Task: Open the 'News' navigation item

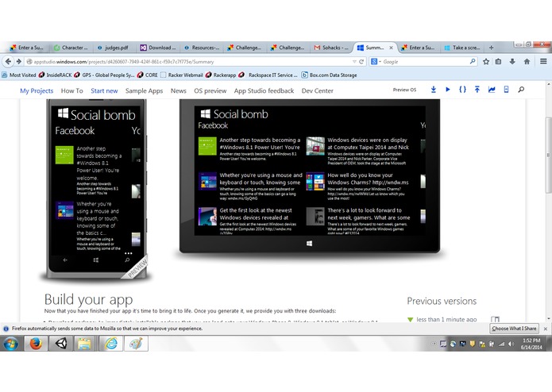Action: tap(179, 90)
